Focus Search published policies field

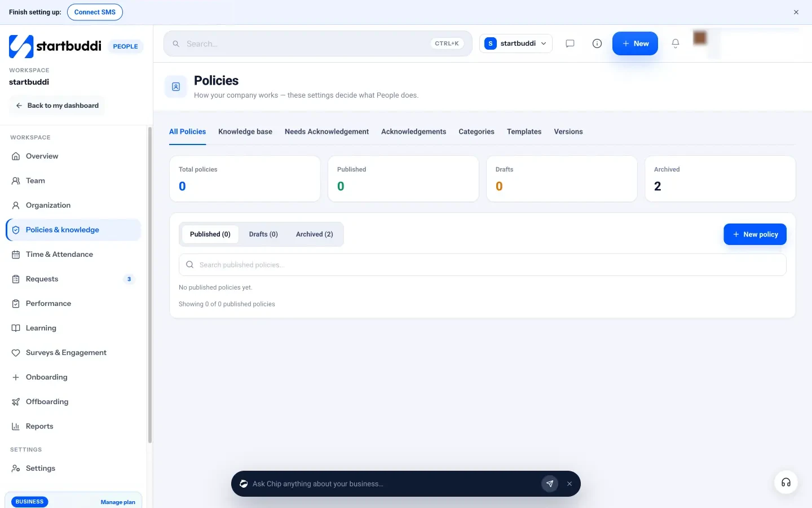tap(483, 265)
